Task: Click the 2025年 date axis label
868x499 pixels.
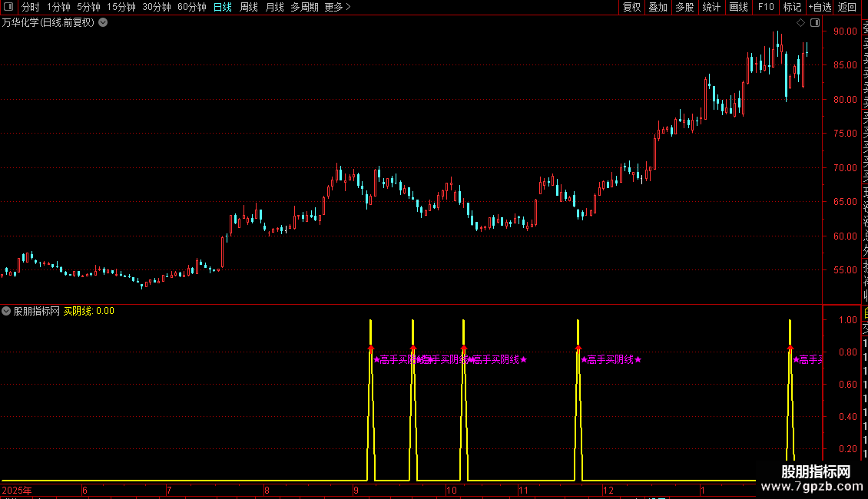Action: tap(17, 490)
